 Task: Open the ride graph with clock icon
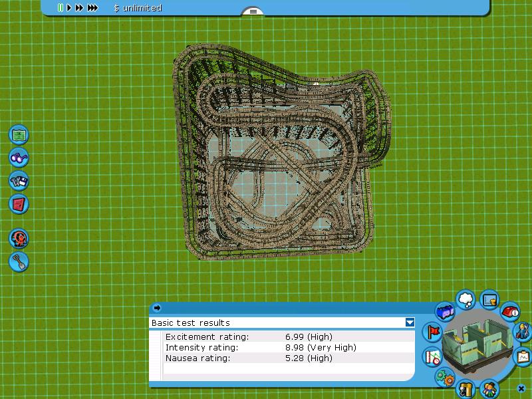pos(433,357)
